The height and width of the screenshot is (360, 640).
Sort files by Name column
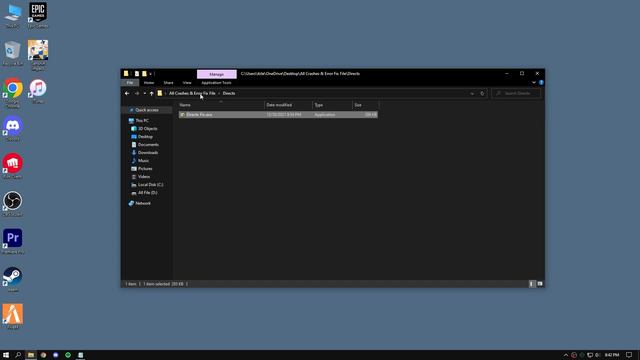[x=221, y=105]
